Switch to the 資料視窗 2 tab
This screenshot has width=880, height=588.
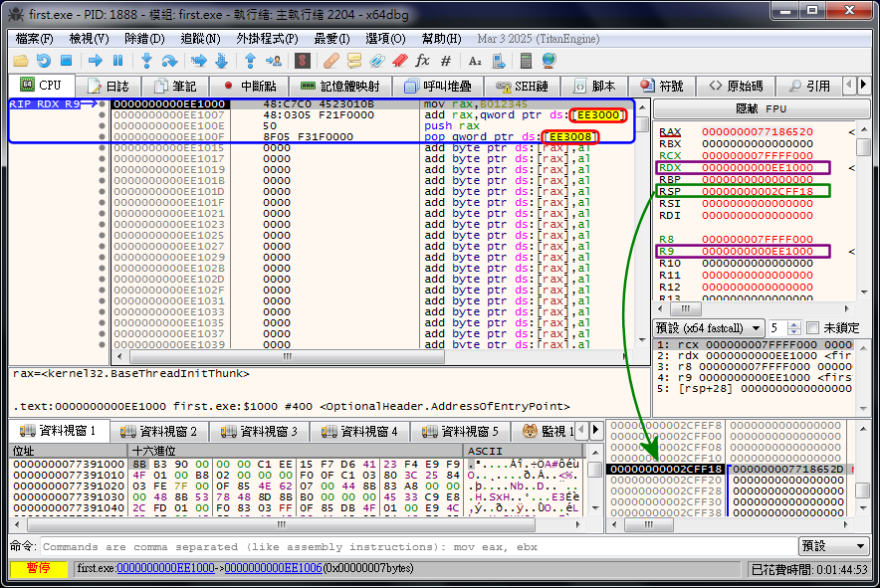158,431
